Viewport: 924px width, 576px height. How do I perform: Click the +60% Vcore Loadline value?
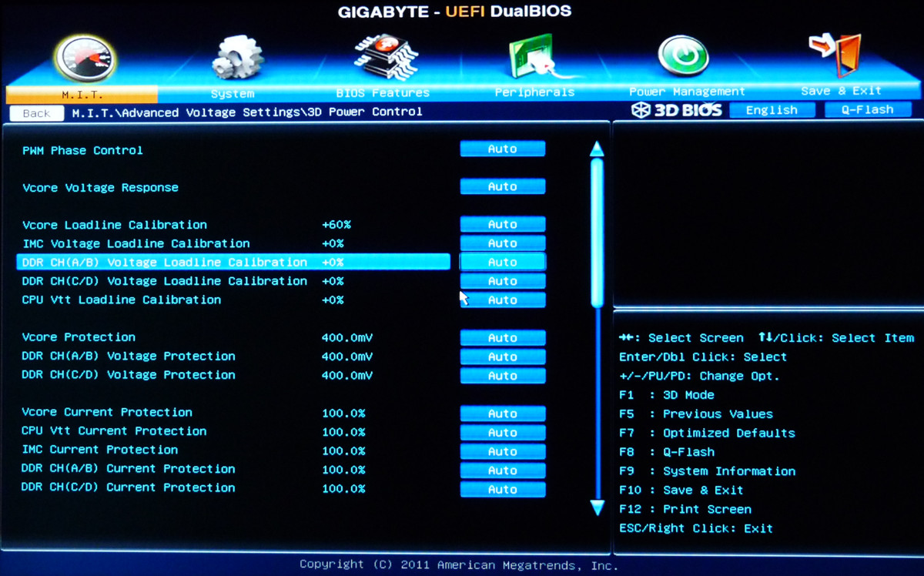pos(336,225)
